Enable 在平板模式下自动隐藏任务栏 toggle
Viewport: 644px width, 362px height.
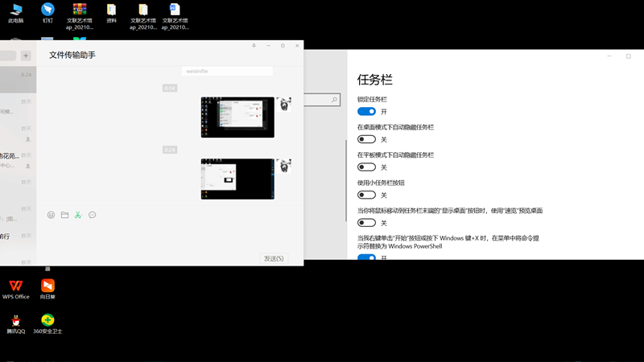(x=366, y=167)
